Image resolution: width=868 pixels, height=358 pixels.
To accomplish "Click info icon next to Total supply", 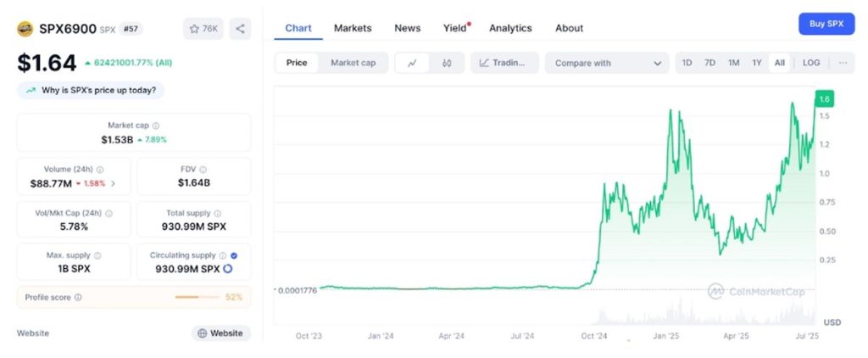I will [218, 214].
